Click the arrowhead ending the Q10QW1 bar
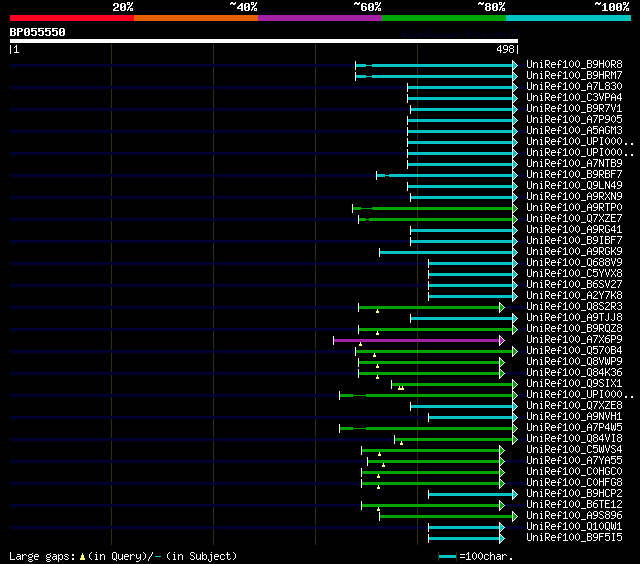The width and height of the screenshot is (640, 564). [502, 528]
